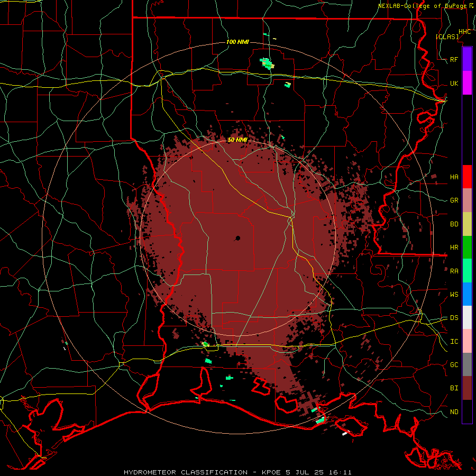Click the 'RA' legend label
The height and width of the screenshot is (476, 476).
point(454,271)
